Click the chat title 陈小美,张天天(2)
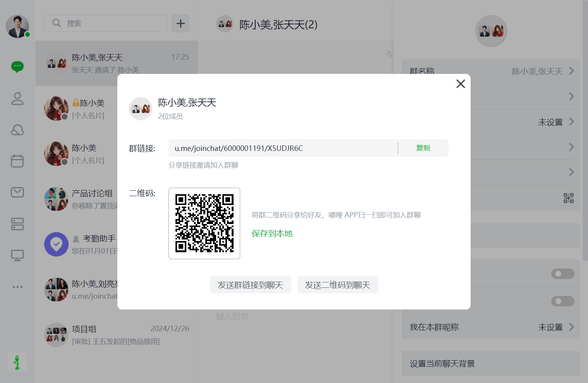 click(x=278, y=24)
